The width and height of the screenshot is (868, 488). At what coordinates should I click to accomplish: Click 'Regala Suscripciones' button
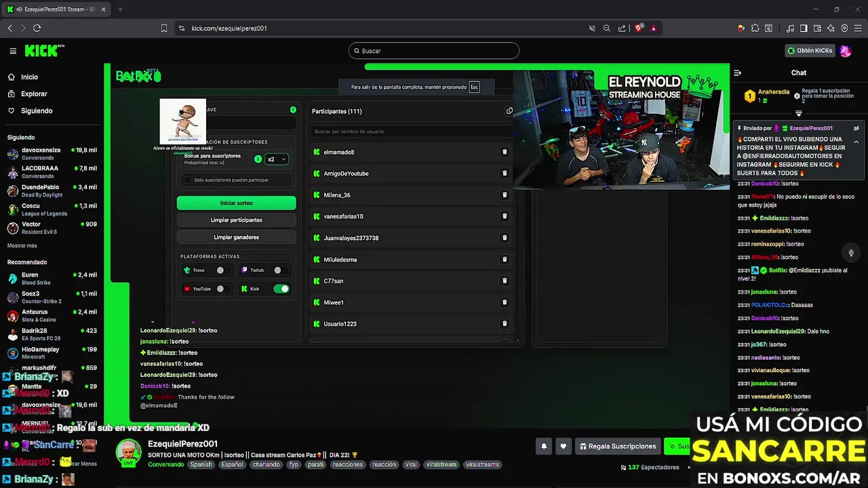coord(618,446)
